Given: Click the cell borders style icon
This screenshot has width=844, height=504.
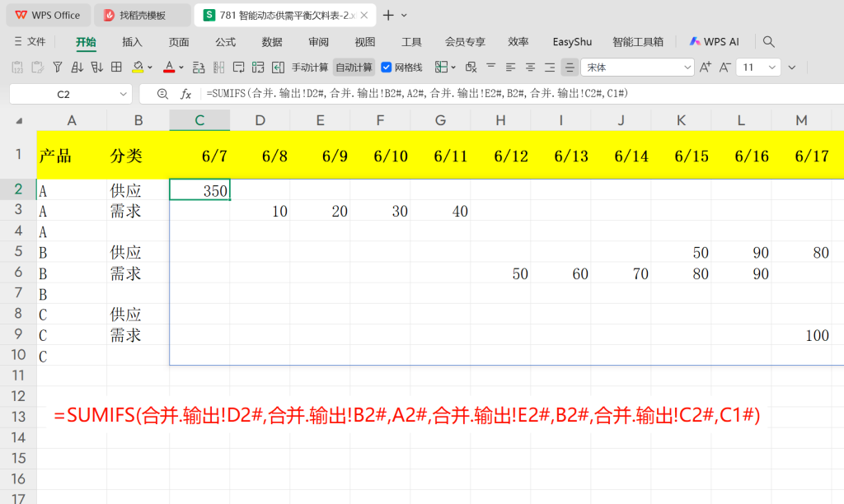Looking at the screenshot, I should [441, 68].
